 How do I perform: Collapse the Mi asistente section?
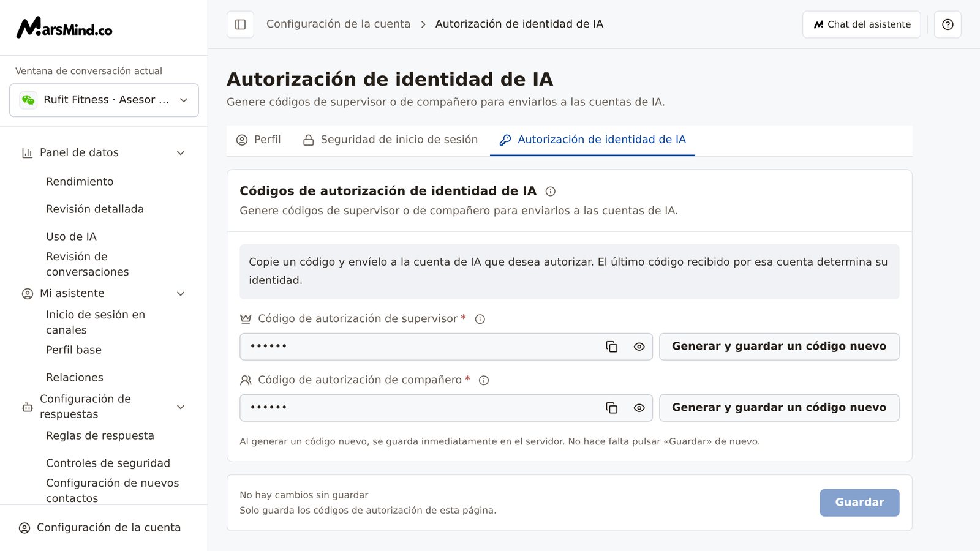[181, 294]
